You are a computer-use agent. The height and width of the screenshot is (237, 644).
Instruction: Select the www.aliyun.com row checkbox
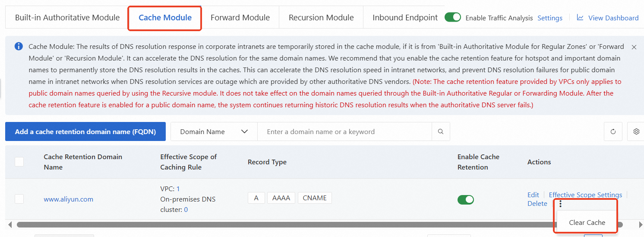tap(19, 199)
